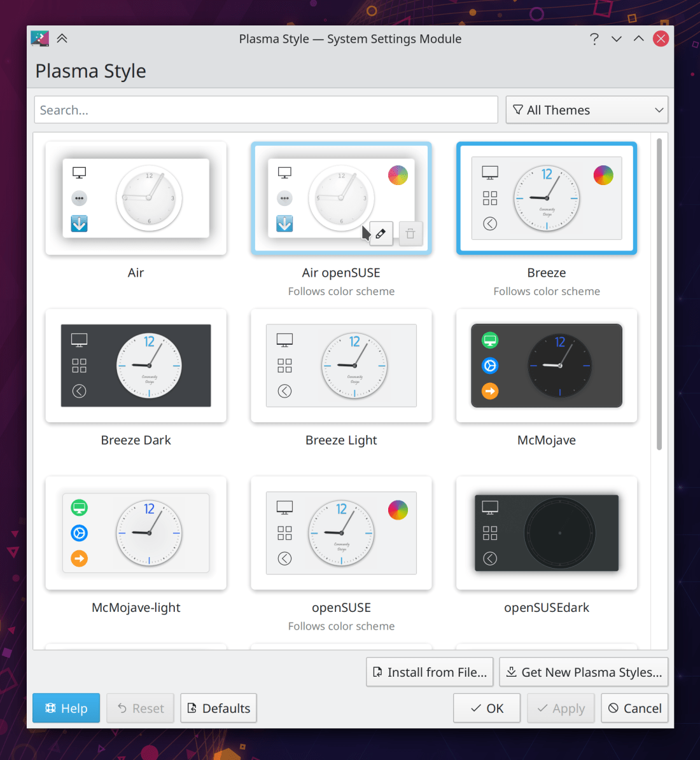Click the color wheel badge on openSUSE theme

coord(398,510)
